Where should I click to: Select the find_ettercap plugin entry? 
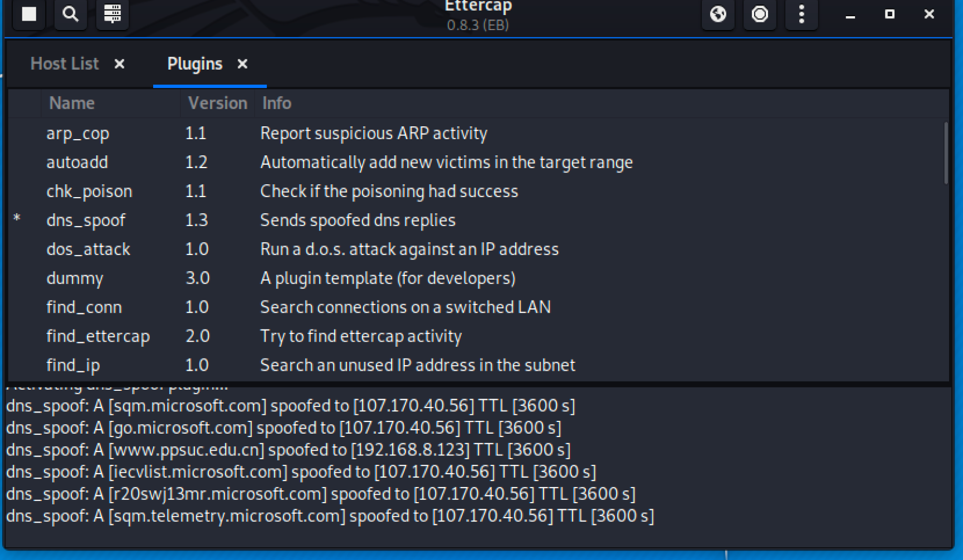click(98, 336)
